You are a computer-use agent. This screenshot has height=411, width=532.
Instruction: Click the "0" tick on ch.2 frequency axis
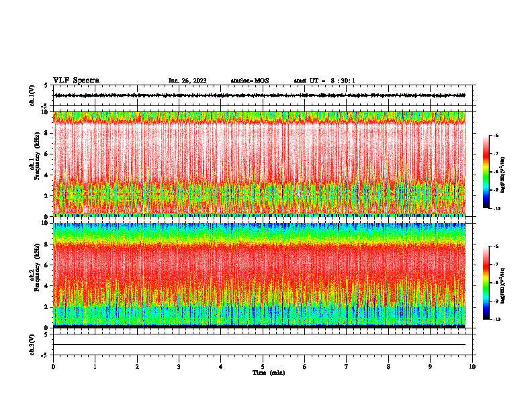[47, 328]
